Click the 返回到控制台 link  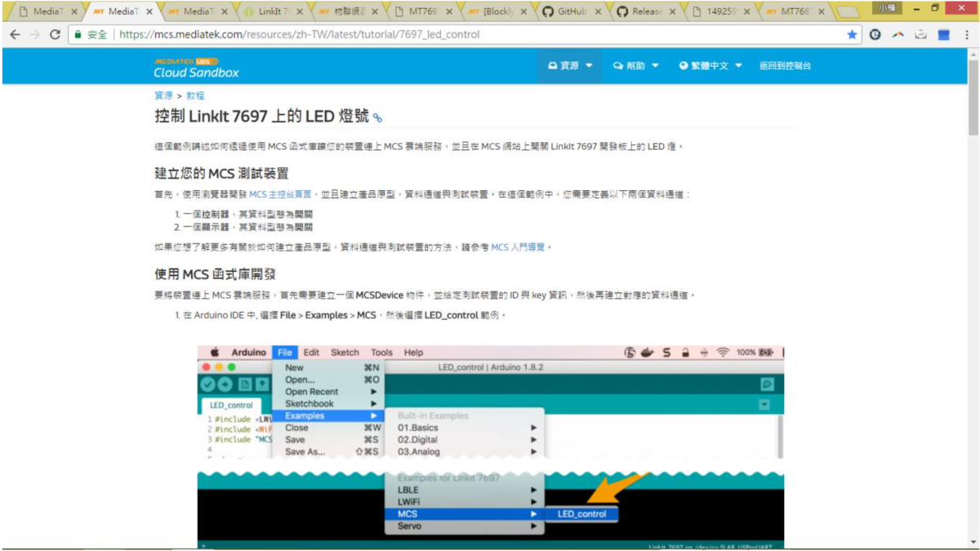pyautogui.click(x=785, y=66)
